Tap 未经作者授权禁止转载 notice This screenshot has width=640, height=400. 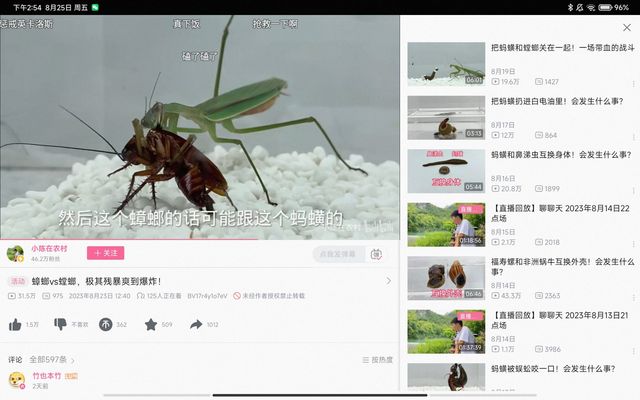(x=269, y=296)
